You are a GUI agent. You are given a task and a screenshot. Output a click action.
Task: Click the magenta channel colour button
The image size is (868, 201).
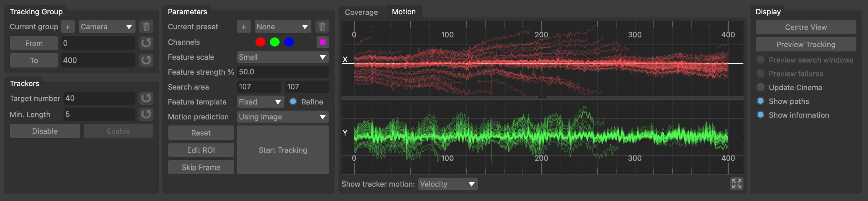point(323,42)
